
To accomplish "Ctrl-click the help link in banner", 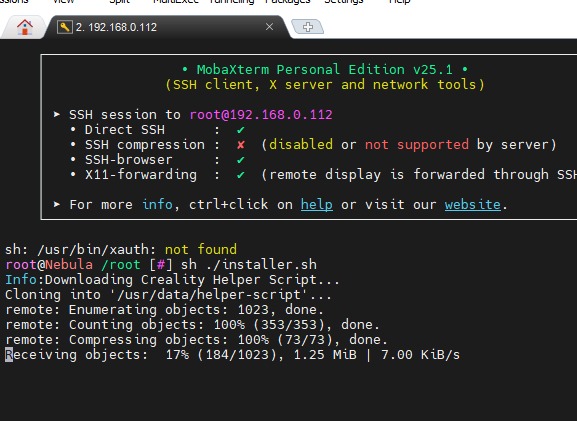I will click(316, 204).
